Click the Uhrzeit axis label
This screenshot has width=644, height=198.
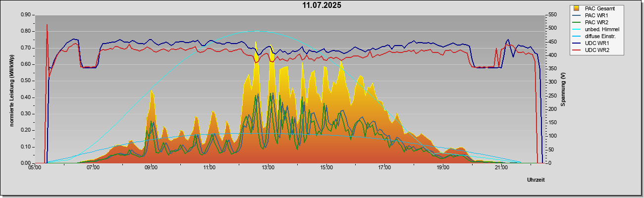pos(536,180)
